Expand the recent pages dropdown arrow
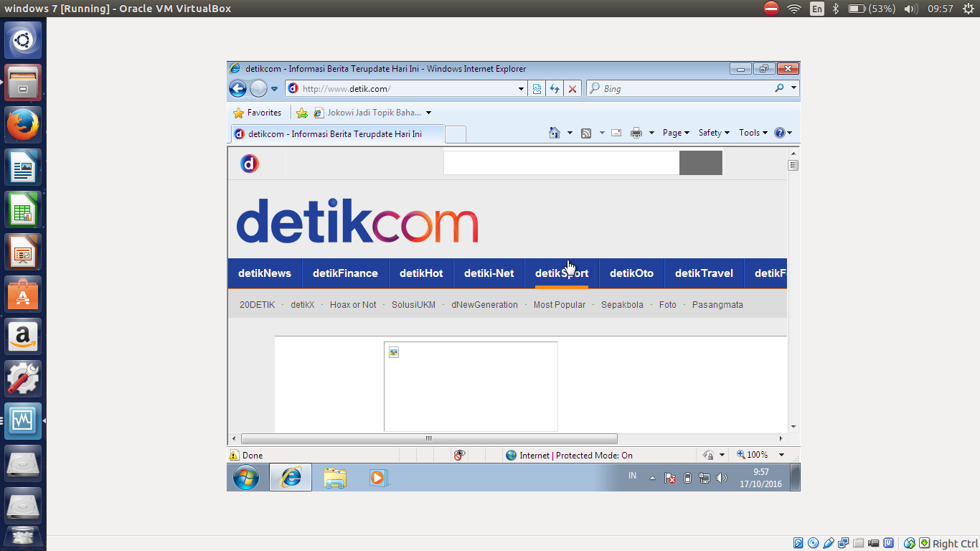This screenshot has width=980, height=551. click(x=274, y=89)
